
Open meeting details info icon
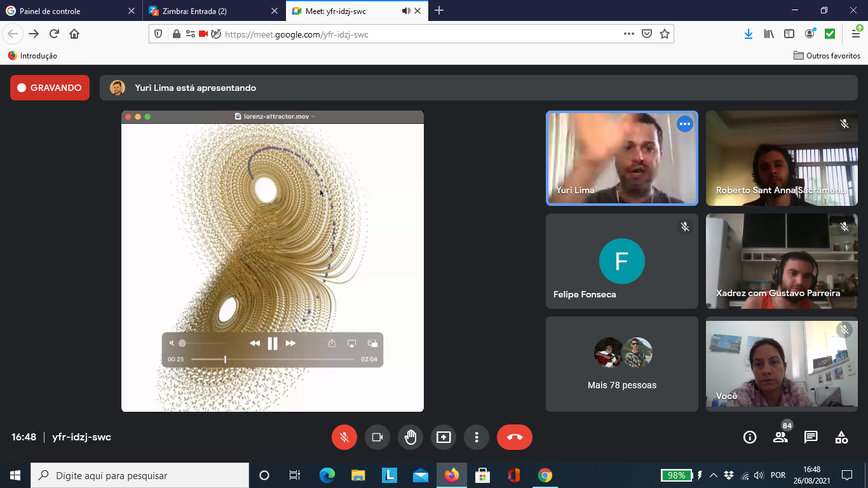pyautogui.click(x=750, y=437)
